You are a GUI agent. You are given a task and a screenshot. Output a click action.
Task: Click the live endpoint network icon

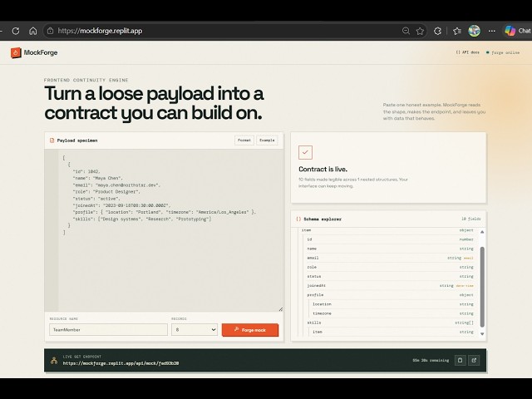point(54,360)
